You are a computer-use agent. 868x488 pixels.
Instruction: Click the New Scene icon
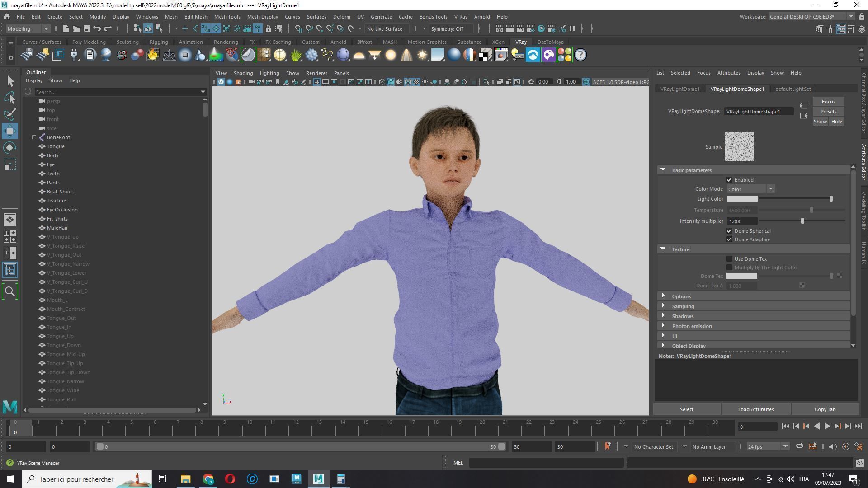point(66,28)
